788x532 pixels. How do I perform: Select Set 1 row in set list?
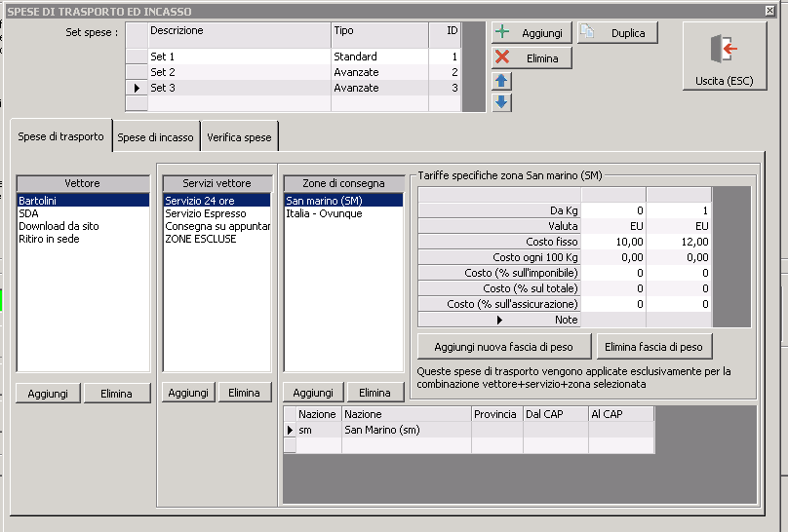click(293, 57)
